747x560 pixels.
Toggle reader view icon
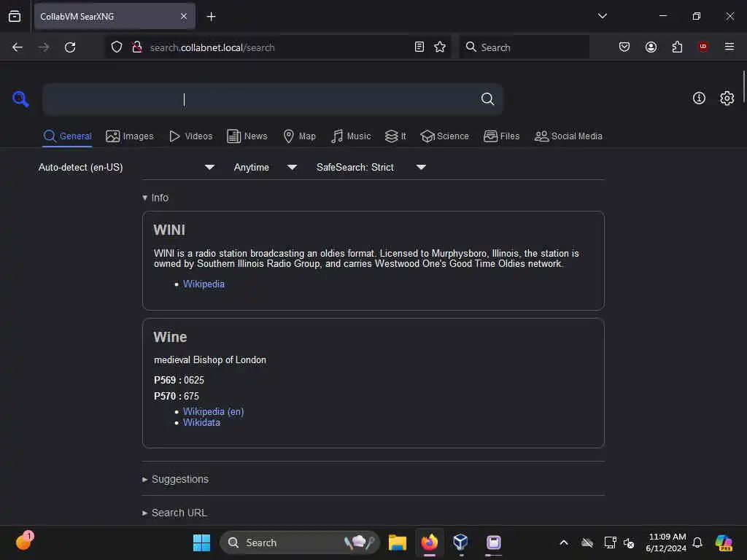419,47
